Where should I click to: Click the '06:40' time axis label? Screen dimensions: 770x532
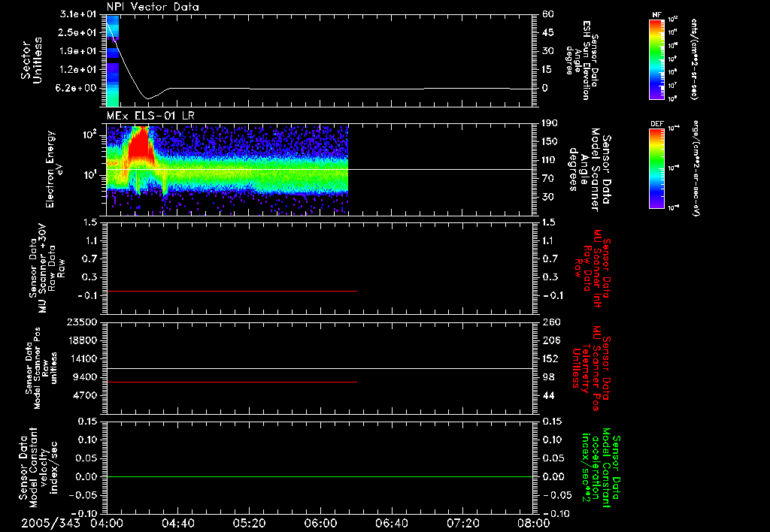point(392,523)
